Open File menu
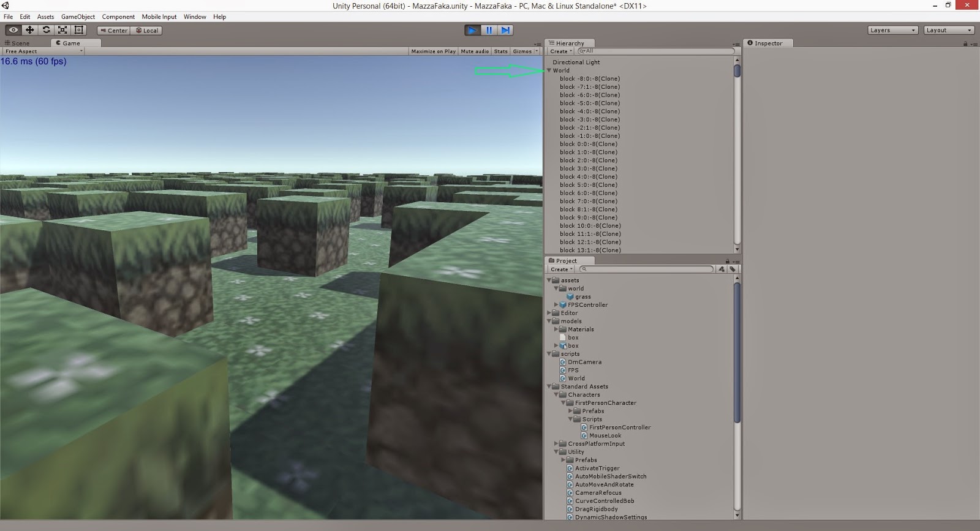The image size is (980, 531). [8, 17]
